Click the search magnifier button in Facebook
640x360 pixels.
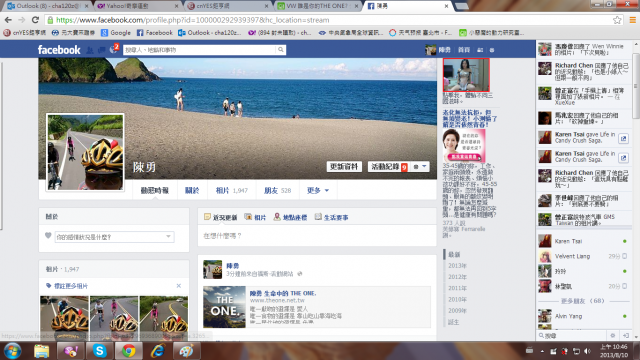pyautogui.click(x=280, y=50)
